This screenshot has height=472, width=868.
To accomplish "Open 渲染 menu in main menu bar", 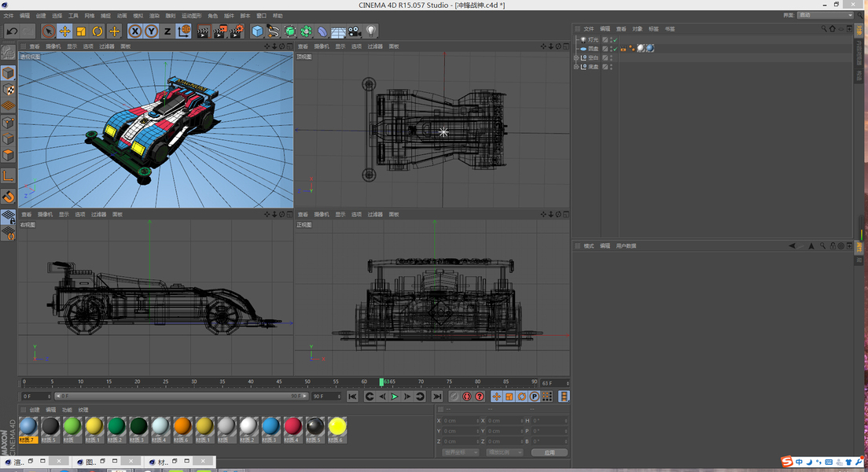I will tap(154, 16).
